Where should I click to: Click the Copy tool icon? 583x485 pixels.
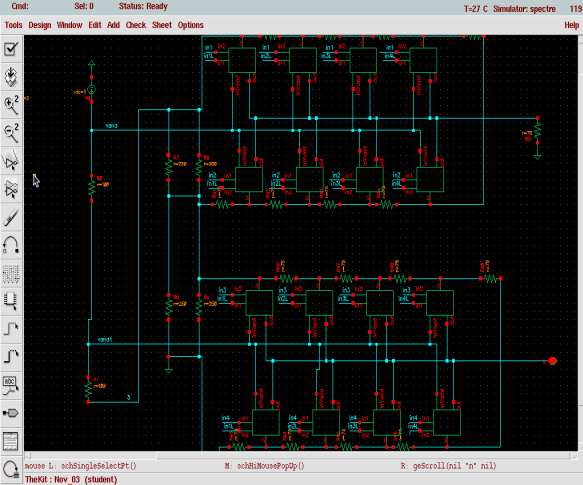(x=11, y=189)
